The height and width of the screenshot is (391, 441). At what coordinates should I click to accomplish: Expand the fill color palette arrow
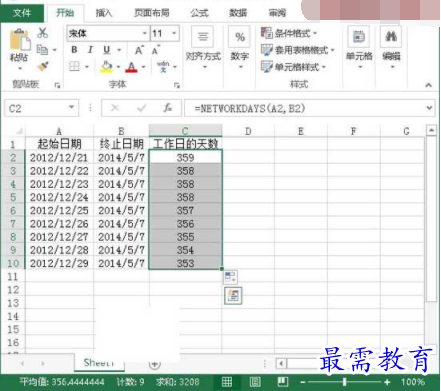click(x=118, y=67)
